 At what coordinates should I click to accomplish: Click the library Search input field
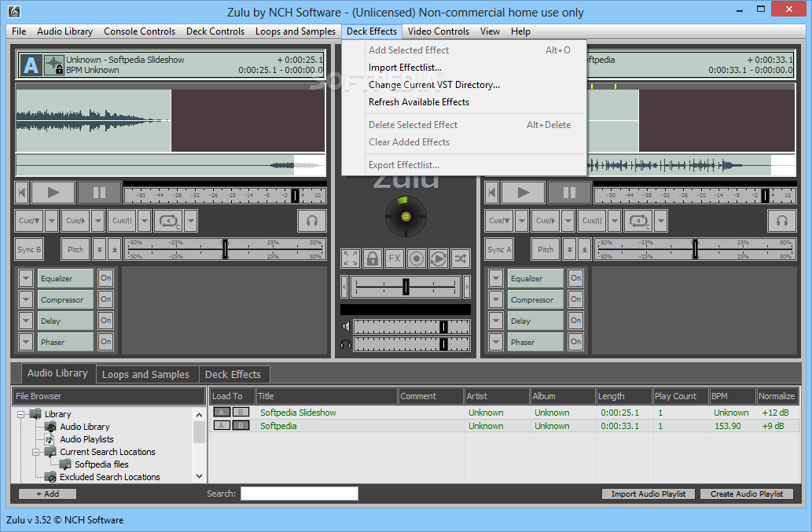click(299, 493)
